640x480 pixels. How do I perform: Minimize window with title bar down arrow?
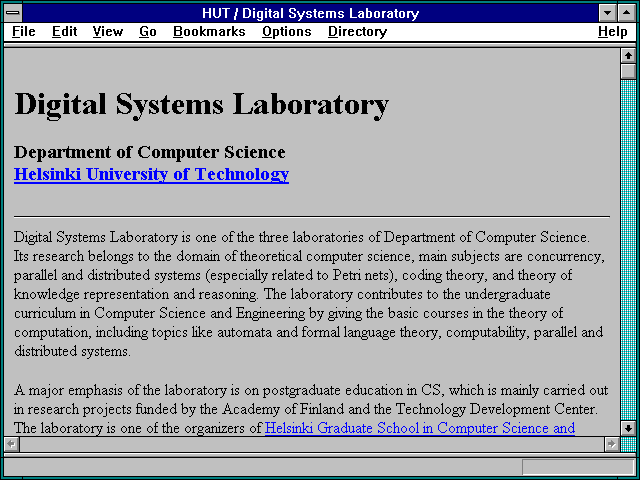click(607, 13)
